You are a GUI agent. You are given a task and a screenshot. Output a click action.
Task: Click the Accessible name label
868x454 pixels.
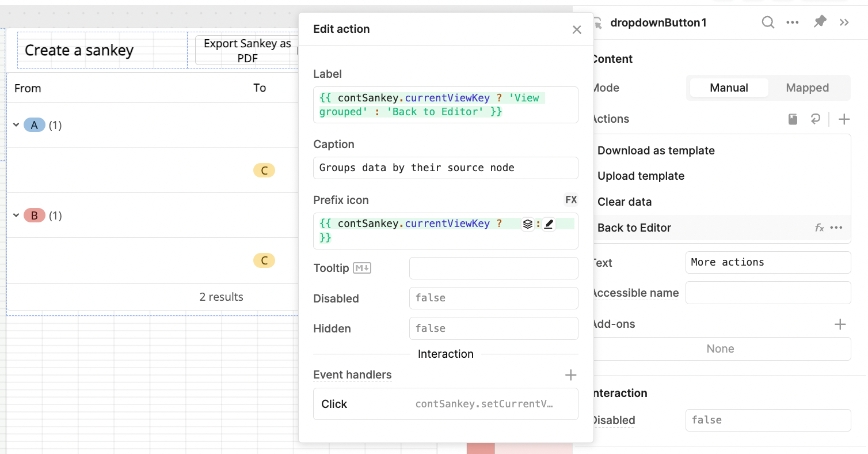coord(635,293)
